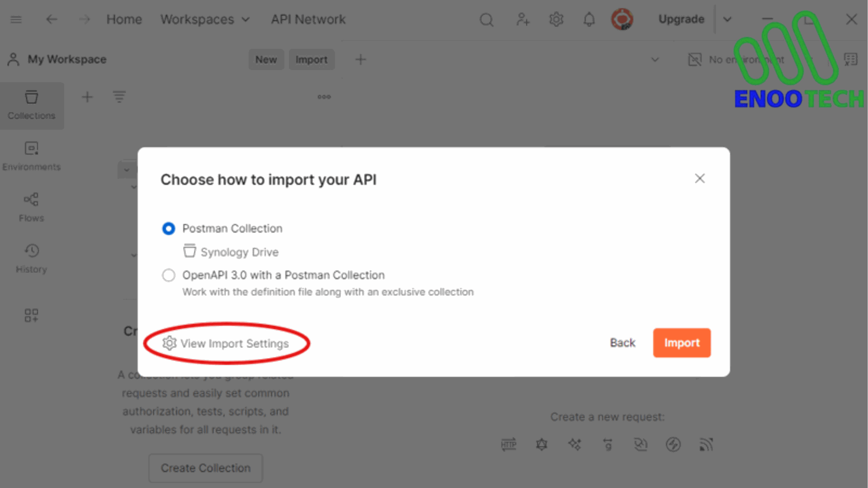The image size is (868, 488).
Task: Select OpenAPI 3.0 with a Postman Collection
Action: pos(169,275)
